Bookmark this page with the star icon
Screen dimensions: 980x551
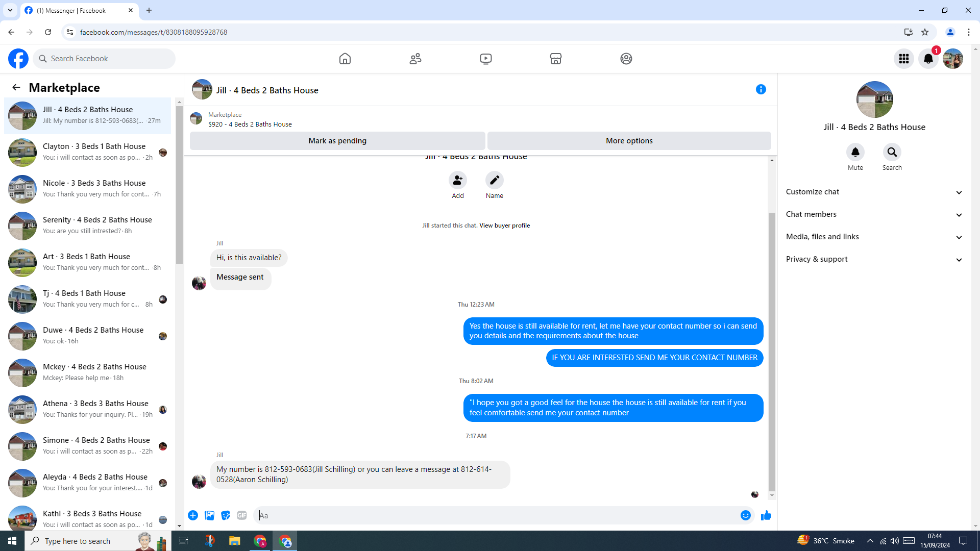pyautogui.click(x=925, y=32)
